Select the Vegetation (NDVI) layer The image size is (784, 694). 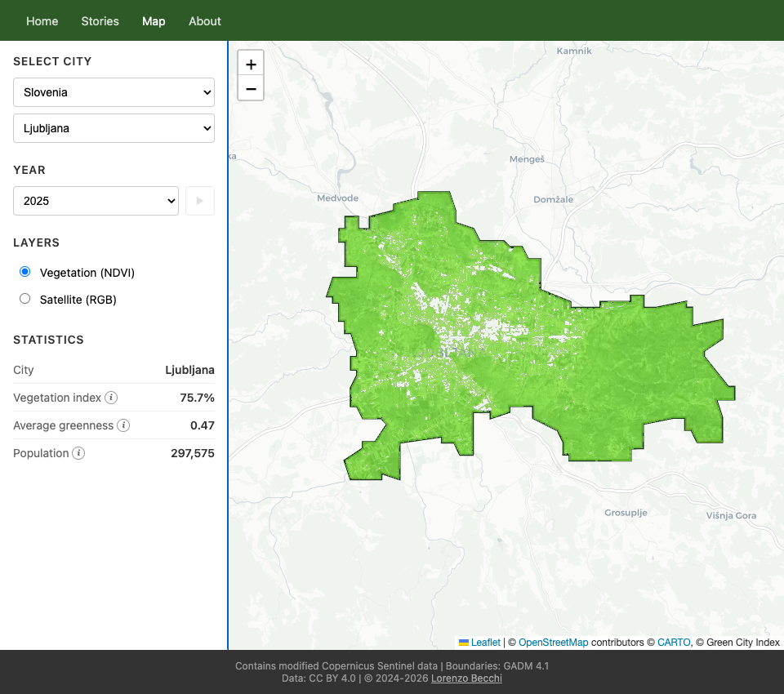coord(24,271)
